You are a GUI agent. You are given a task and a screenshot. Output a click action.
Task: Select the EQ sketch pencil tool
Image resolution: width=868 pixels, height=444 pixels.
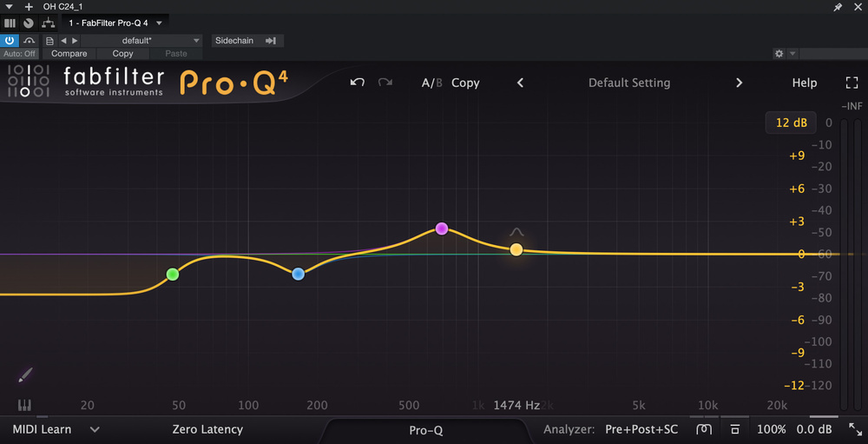pyautogui.click(x=25, y=375)
